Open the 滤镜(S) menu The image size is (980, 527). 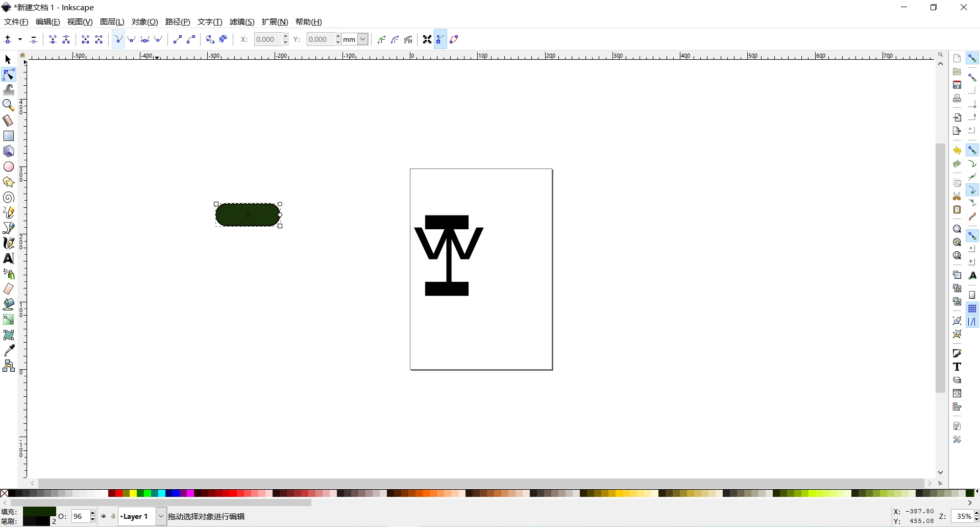point(242,22)
